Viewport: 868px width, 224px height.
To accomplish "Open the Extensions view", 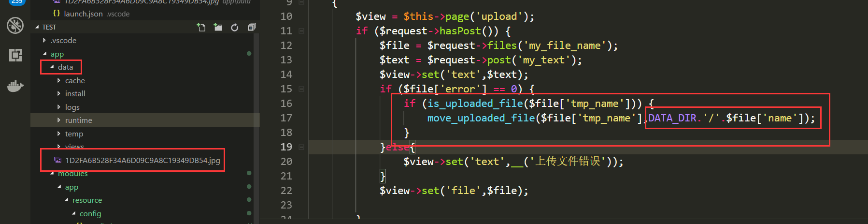I will pyautogui.click(x=15, y=55).
